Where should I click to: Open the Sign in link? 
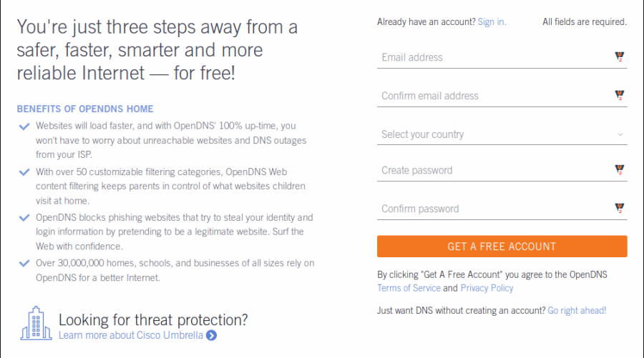coord(492,22)
